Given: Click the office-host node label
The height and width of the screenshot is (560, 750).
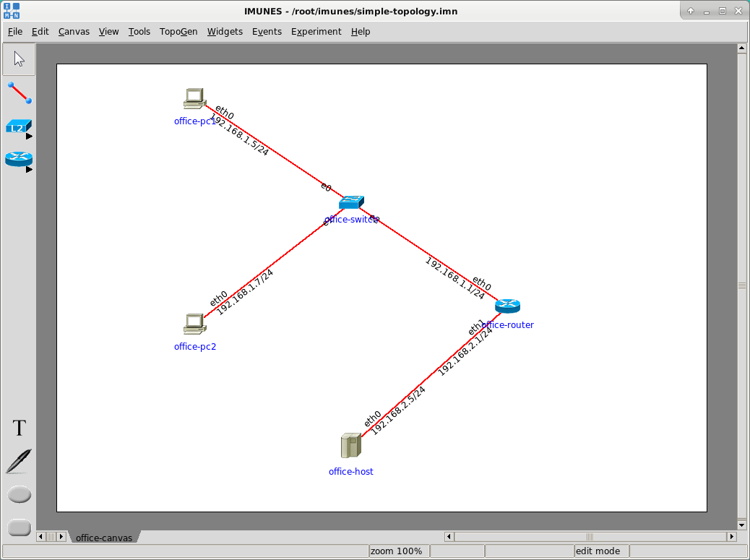Looking at the screenshot, I should [350, 471].
